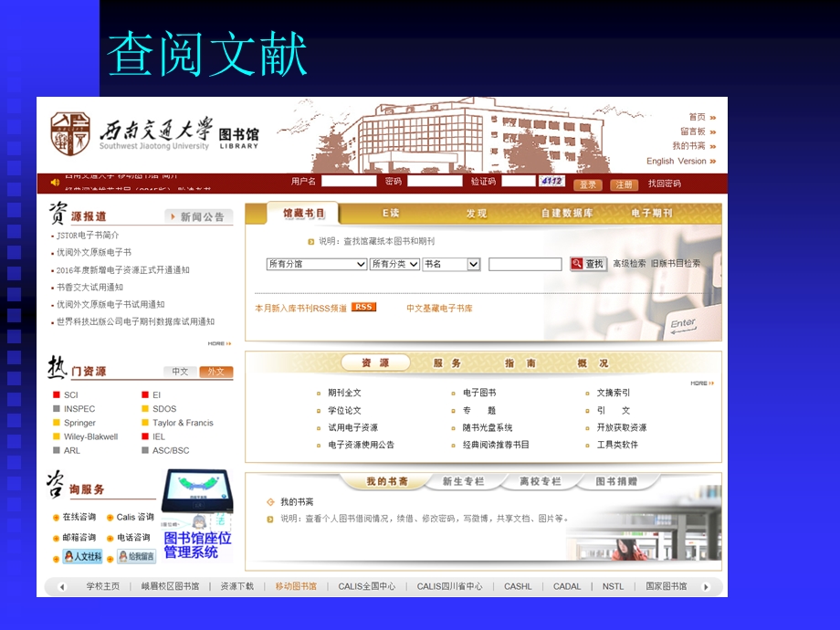Select the 新生专栏 tab

(463, 481)
